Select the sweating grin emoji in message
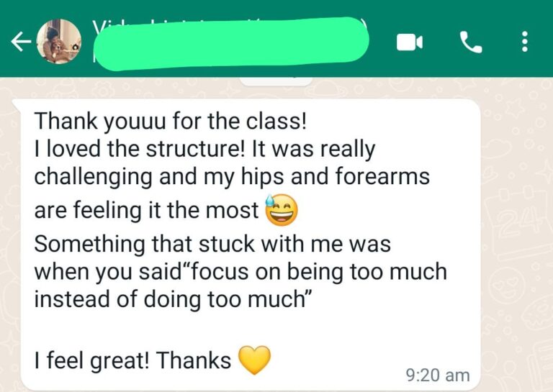This screenshot has height=392, width=553. point(281,210)
